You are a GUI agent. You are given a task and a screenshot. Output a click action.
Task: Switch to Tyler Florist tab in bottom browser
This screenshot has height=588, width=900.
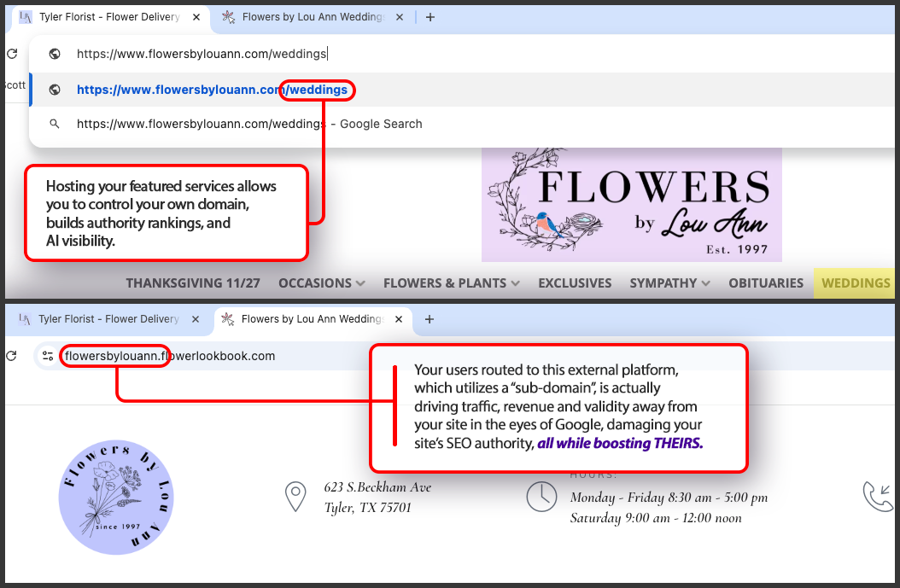(x=108, y=319)
